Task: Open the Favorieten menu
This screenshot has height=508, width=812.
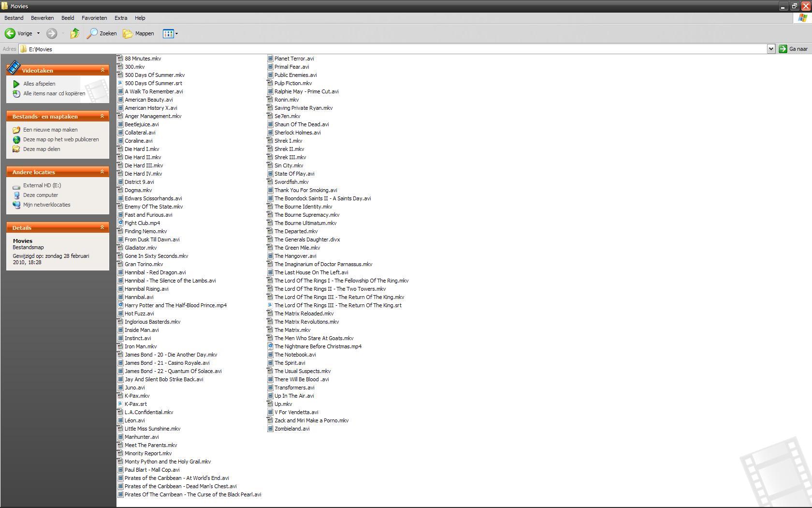Action: coord(94,18)
